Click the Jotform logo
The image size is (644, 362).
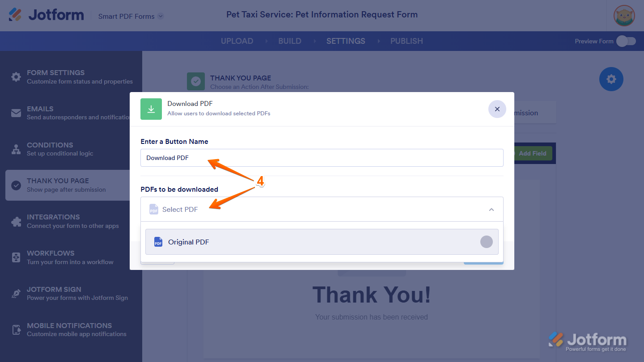tap(46, 15)
